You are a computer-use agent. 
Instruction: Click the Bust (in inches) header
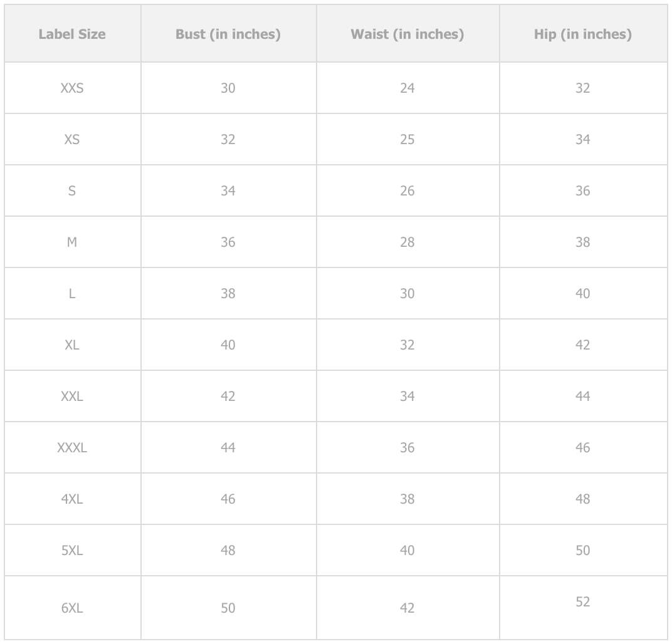click(x=228, y=34)
